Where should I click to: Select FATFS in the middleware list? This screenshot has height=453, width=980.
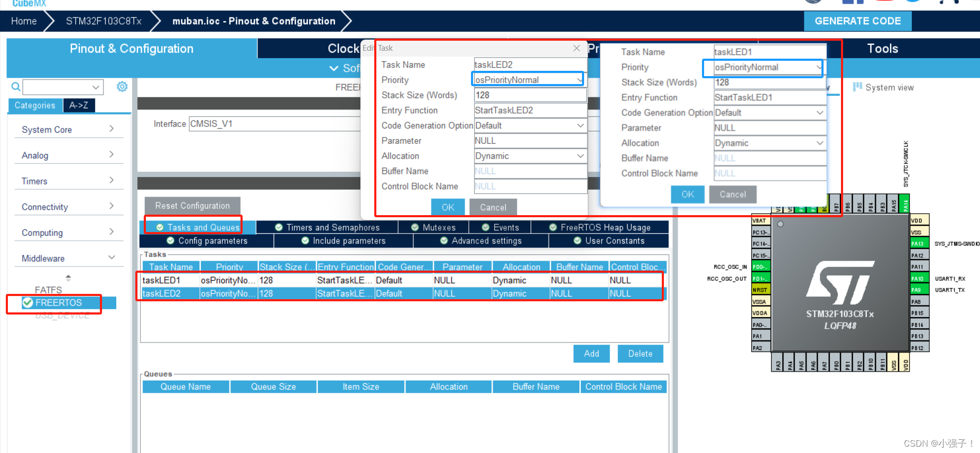[x=48, y=290]
